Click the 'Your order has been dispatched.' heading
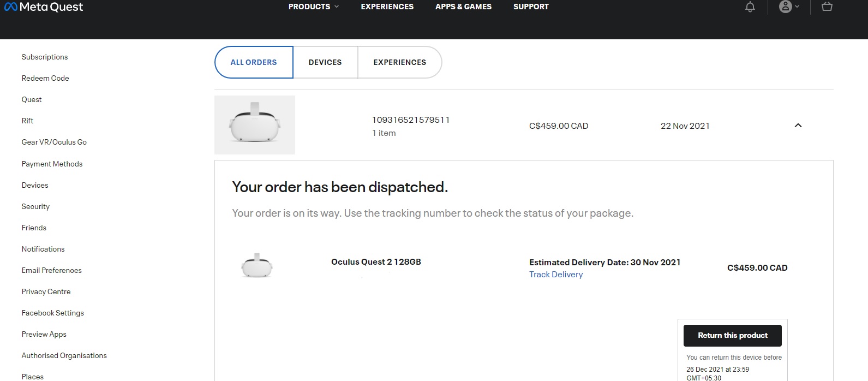This screenshot has width=868, height=381. pos(340,187)
